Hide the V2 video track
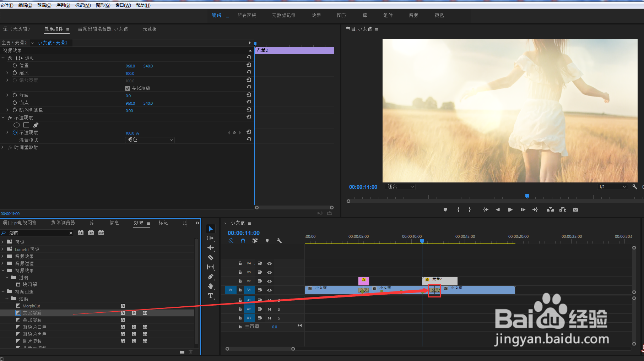Screen dimensions: 644x361 [269, 281]
